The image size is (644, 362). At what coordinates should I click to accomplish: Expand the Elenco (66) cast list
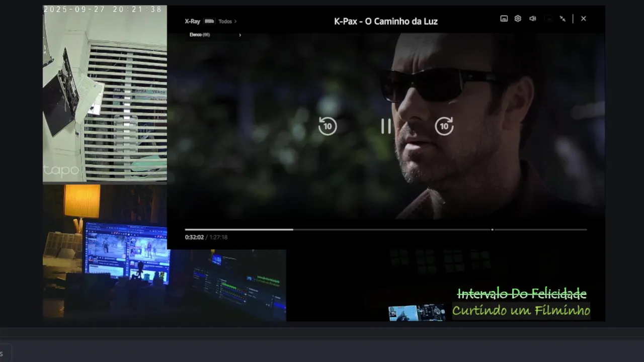pyautogui.click(x=215, y=35)
